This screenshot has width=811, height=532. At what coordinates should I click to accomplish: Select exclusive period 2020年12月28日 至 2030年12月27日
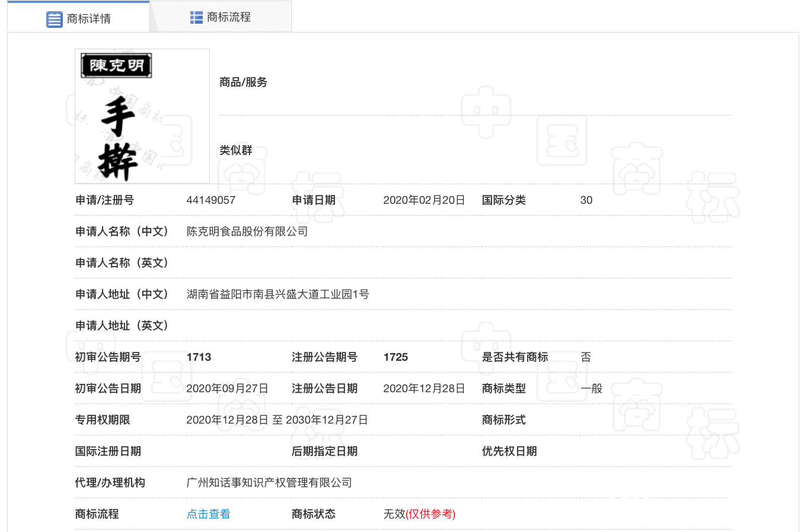(x=277, y=420)
